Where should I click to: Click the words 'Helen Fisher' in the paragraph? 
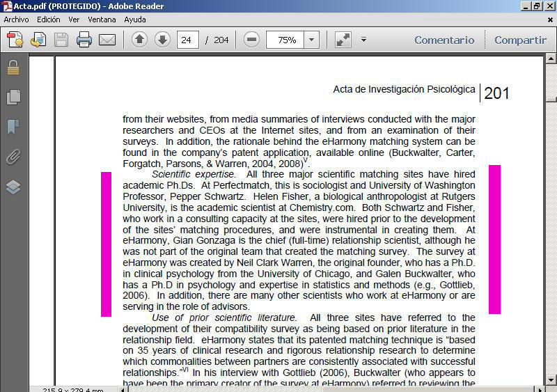(281, 196)
